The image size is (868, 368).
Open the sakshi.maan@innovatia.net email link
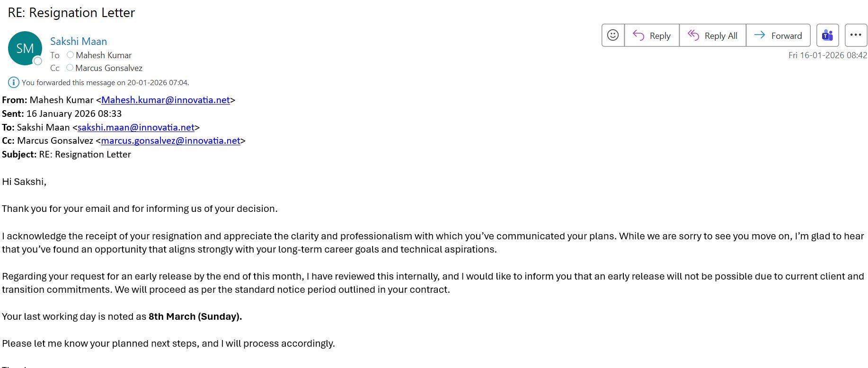[x=136, y=127]
